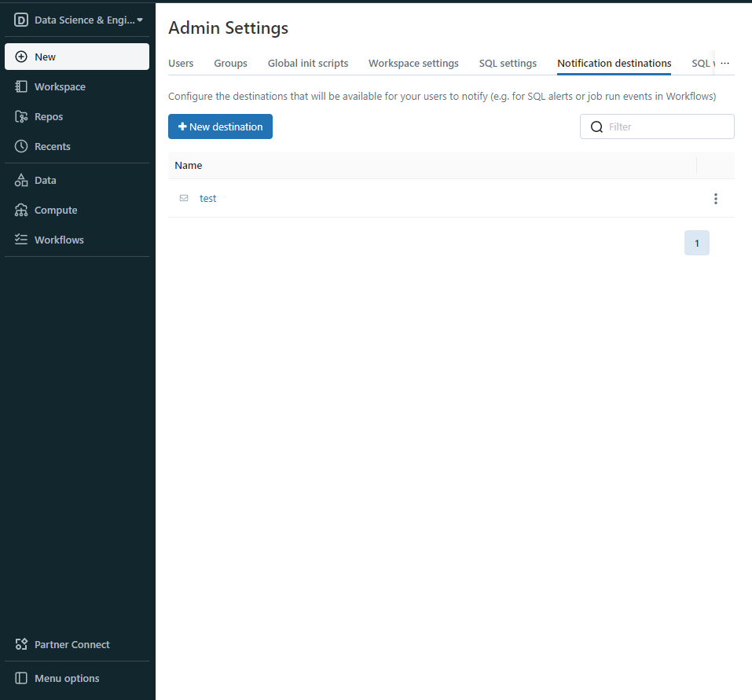This screenshot has height=700, width=752.
Task: Switch to the Global init scripts tab
Action: pyautogui.click(x=307, y=63)
